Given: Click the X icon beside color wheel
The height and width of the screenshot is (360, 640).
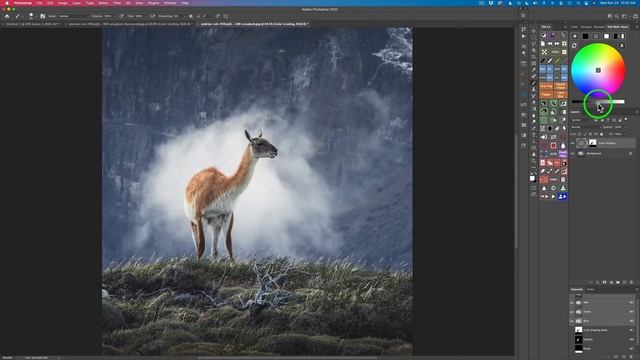Looking at the screenshot, I should point(622,45).
